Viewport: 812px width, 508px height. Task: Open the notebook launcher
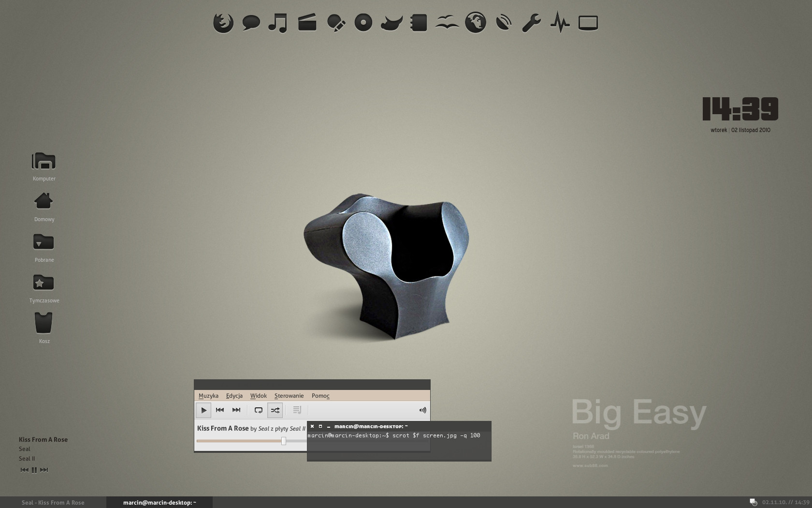tap(419, 23)
